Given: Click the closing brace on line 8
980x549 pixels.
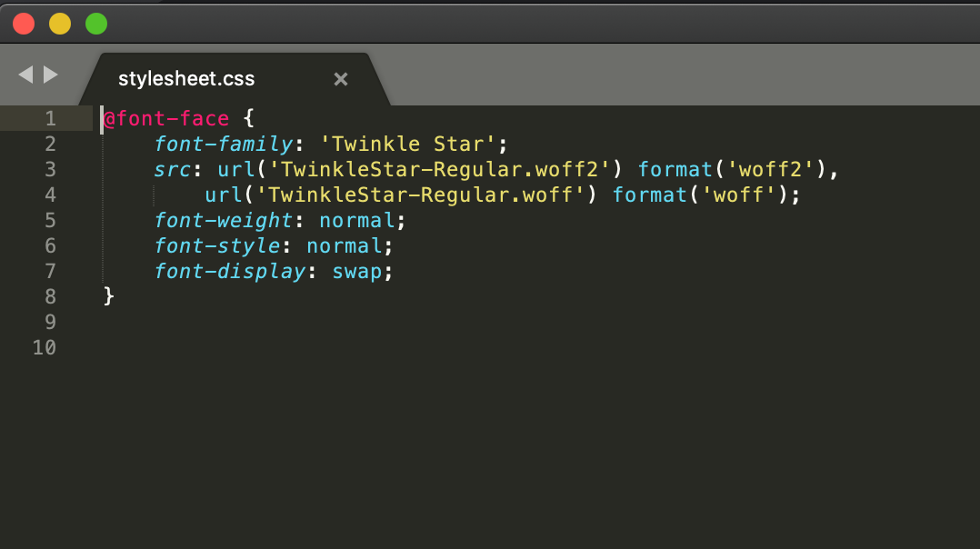Looking at the screenshot, I should (x=107, y=296).
